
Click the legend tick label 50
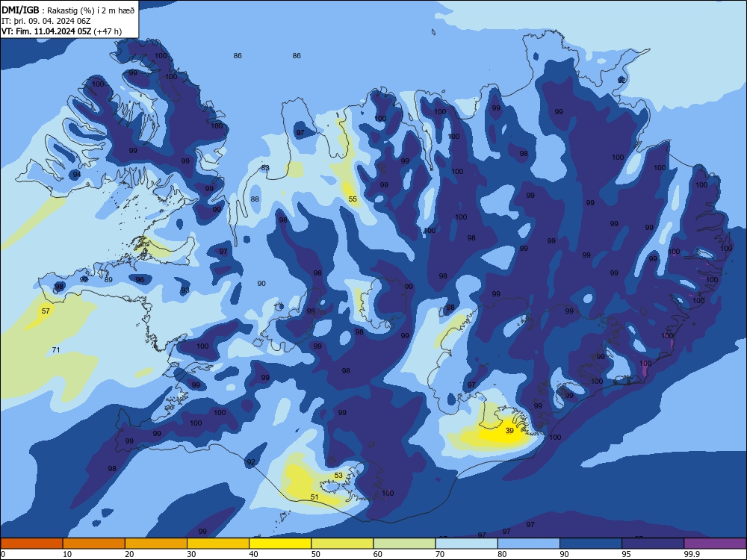click(x=316, y=554)
